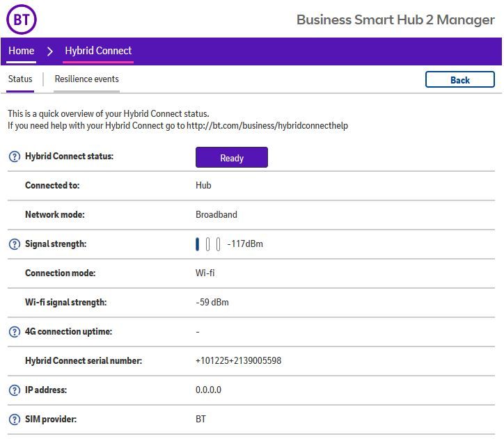Click the 0.0.0.0 IP address value
Viewport: 504px width, 439px height.
click(x=208, y=390)
